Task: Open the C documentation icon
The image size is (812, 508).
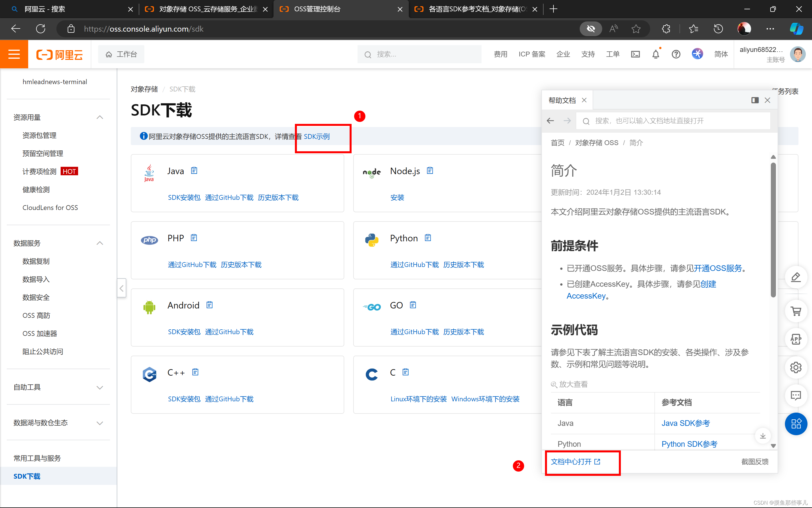Action: point(405,372)
